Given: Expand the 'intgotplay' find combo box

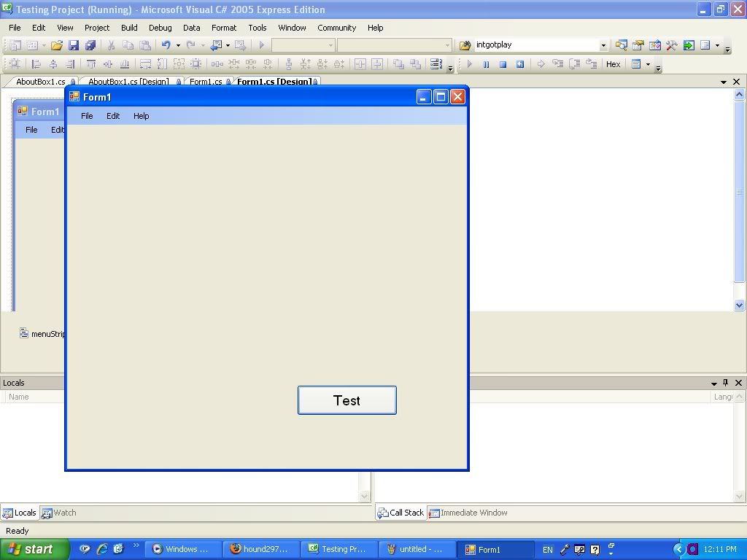Looking at the screenshot, I should (x=603, y=45).
